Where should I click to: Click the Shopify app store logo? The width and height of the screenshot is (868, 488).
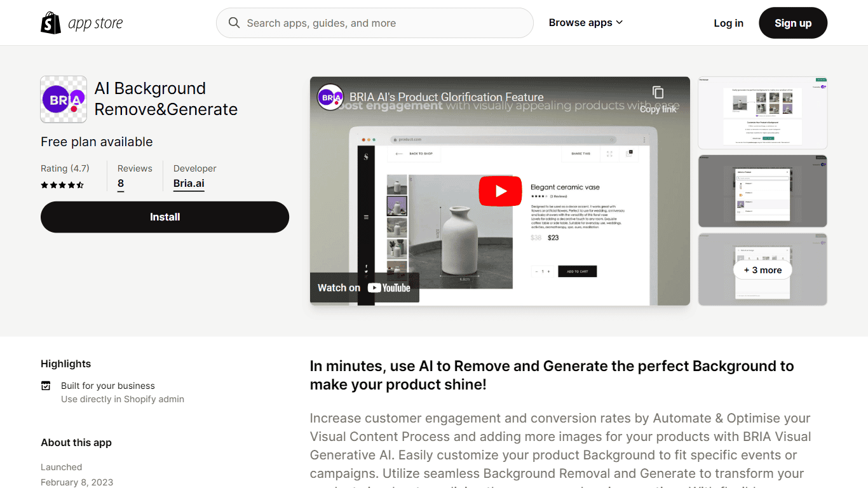click(x=81, y=22)
